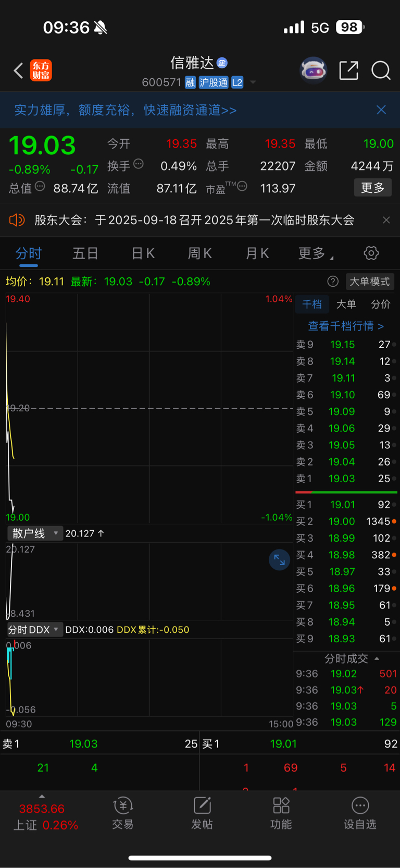Image resolution: width=400 pixels, height=868 pixels.
Task: Tap the bottom 卖1 19.03 queue header
Action: coord(100,744)
